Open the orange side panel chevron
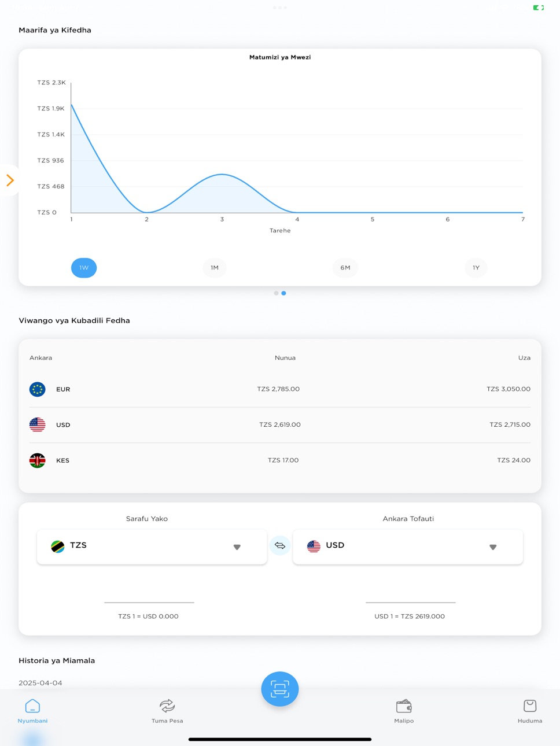This screenshot has width=560, height=746. 10,180
